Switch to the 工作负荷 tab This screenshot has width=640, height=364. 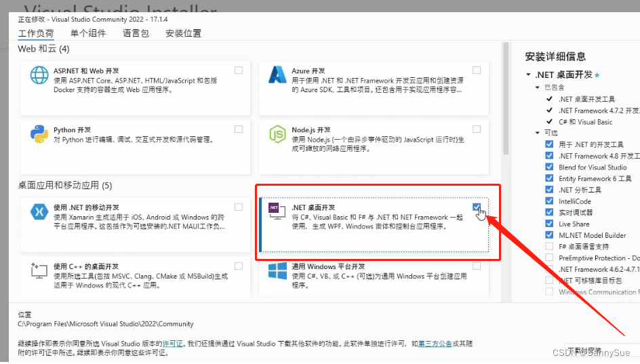point(36,33)
